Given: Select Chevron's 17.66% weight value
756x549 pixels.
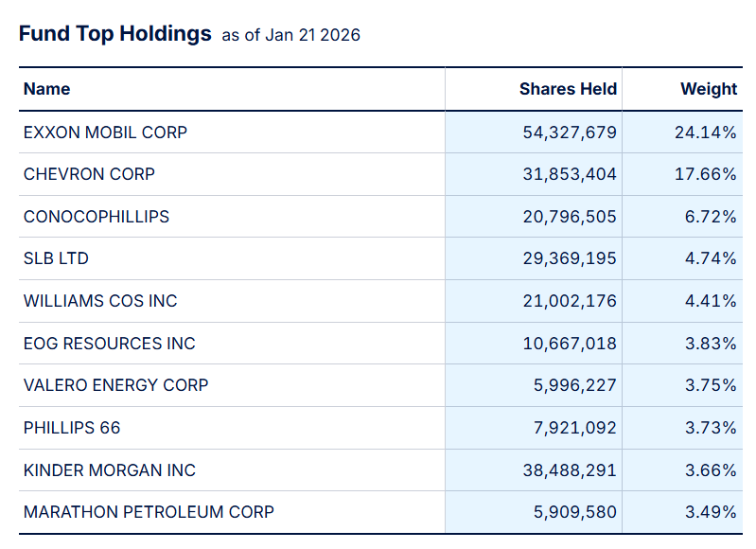Looking at the screenshot, I should 705,174.
